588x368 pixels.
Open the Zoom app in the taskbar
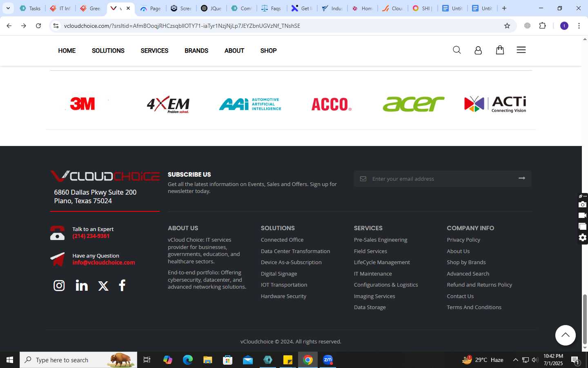pos(328,360)
